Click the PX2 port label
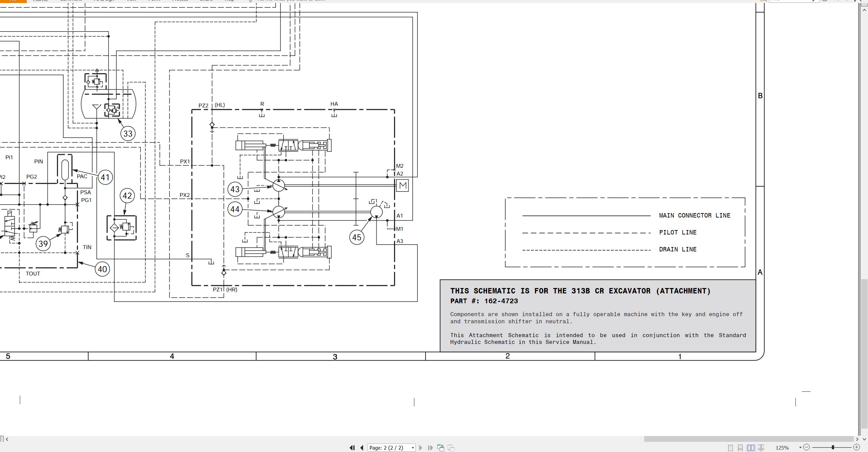Image resolution: width=868 pixels, height=452 pixels. pyautogui.click(x=185, y=195)
